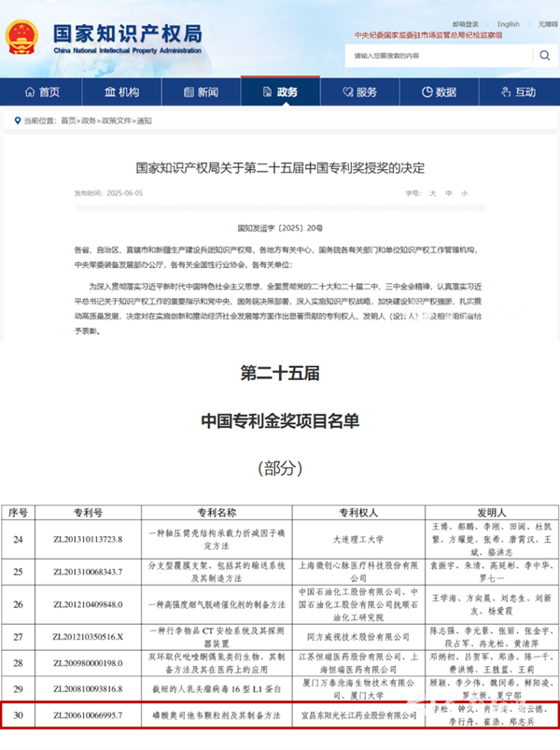Click the article title heading

coord(280,168)
